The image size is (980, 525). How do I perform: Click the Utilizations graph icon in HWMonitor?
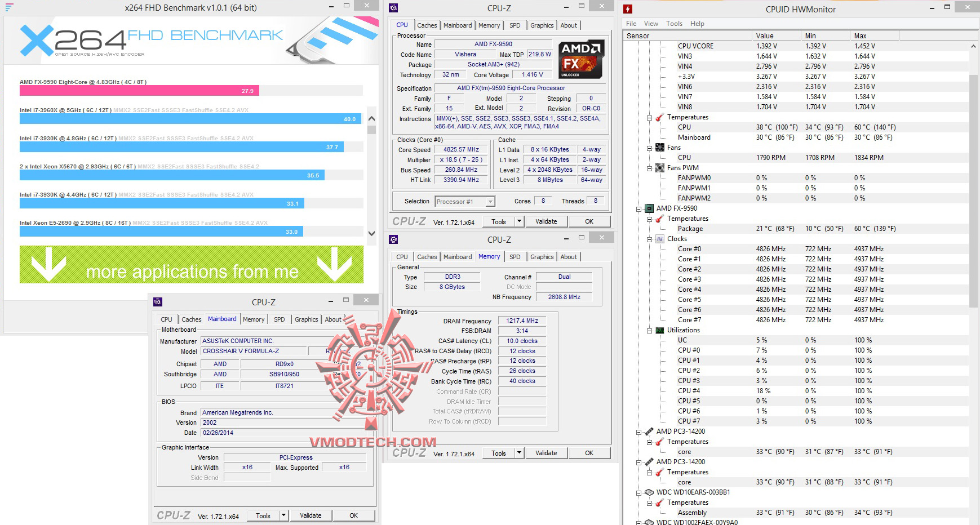659,330
